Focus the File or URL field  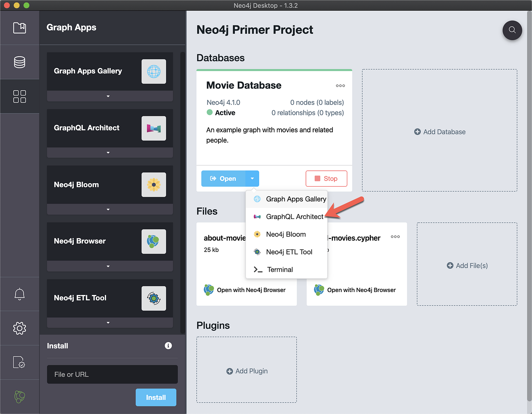[x=112, y=374]
